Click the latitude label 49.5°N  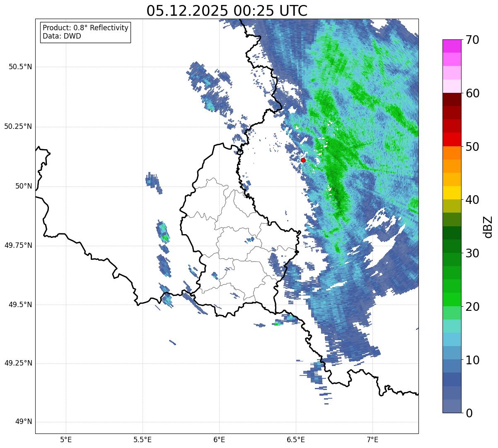[20, 305]
